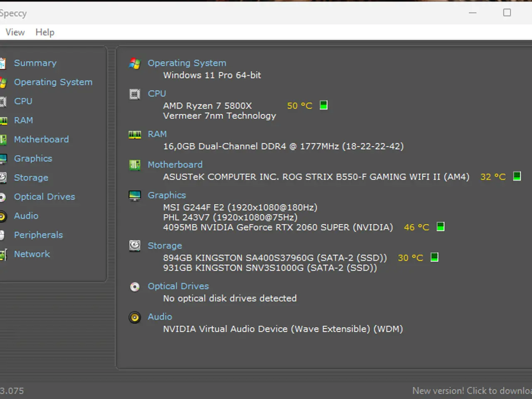The width and height of the screenshot is (532, 399).
Task: Open the CPU section in sidebar
Action: 23,101
